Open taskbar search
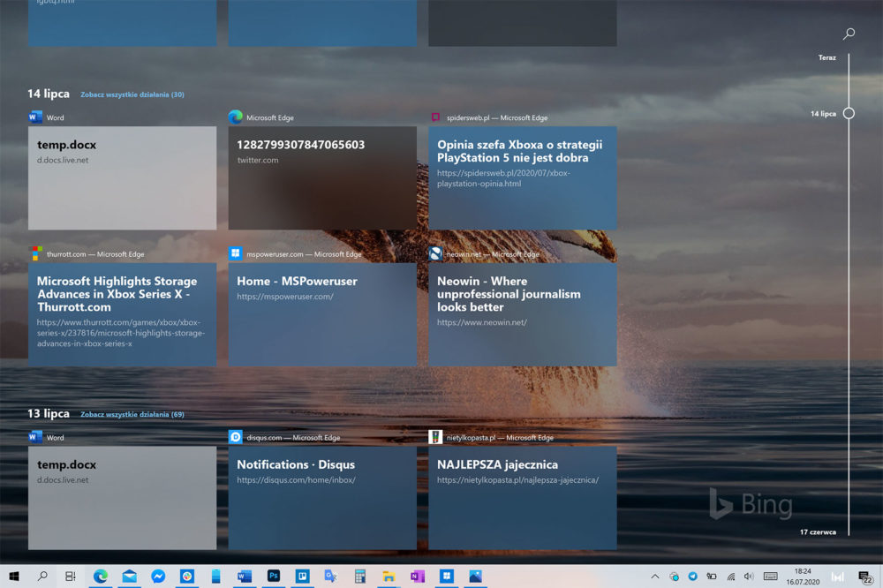Image resolution: width=883 pixels, height=588 pixels. [x=42, y=577]
